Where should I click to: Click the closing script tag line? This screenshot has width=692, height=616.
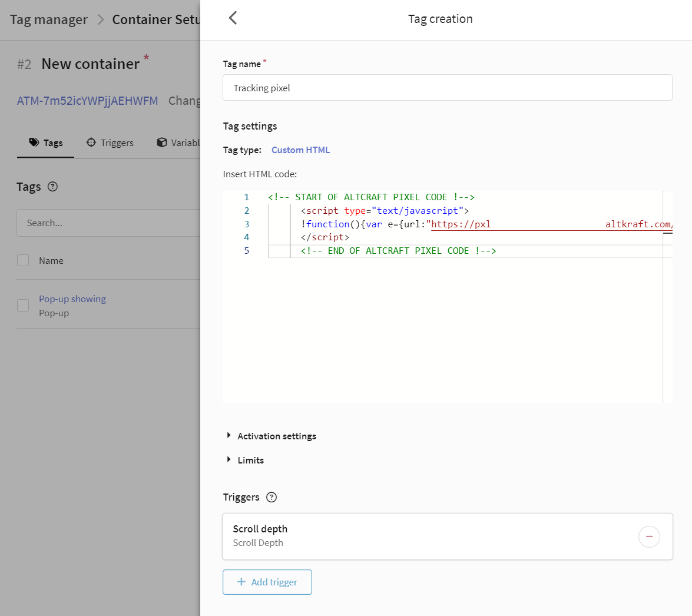pos(325,237)
